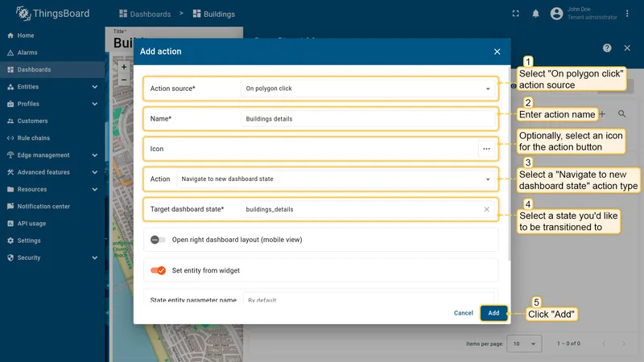Viewport: 644px width, 362px height.
Task: Click the Settings gear icon
Action: coord(10,241)
